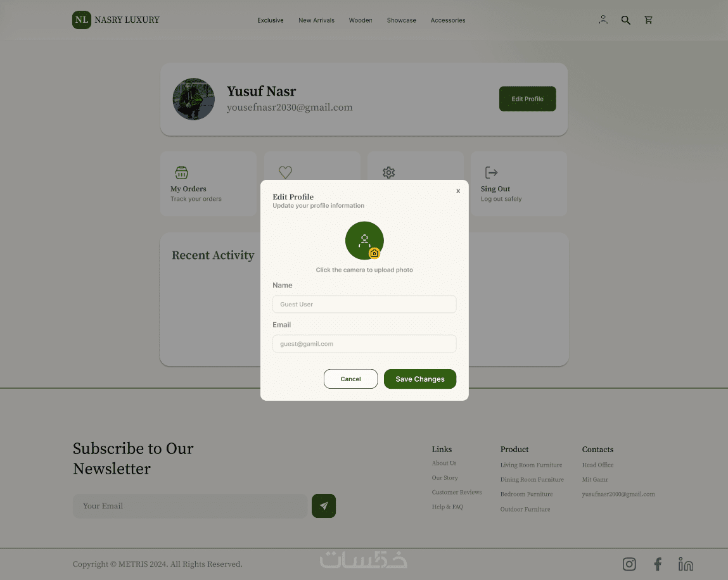Open the Instagram icon in footer

coord(629,564)
